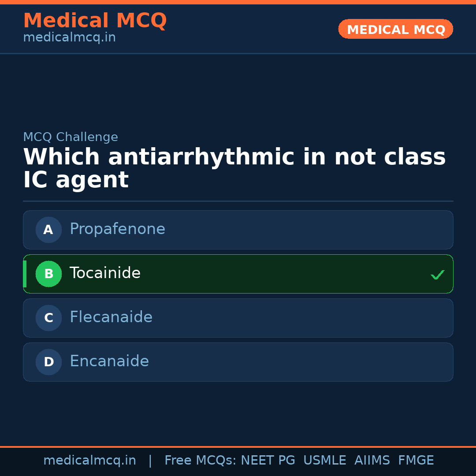
Task: Select the Encanaide answer text
Action: [x=109, y=361]
